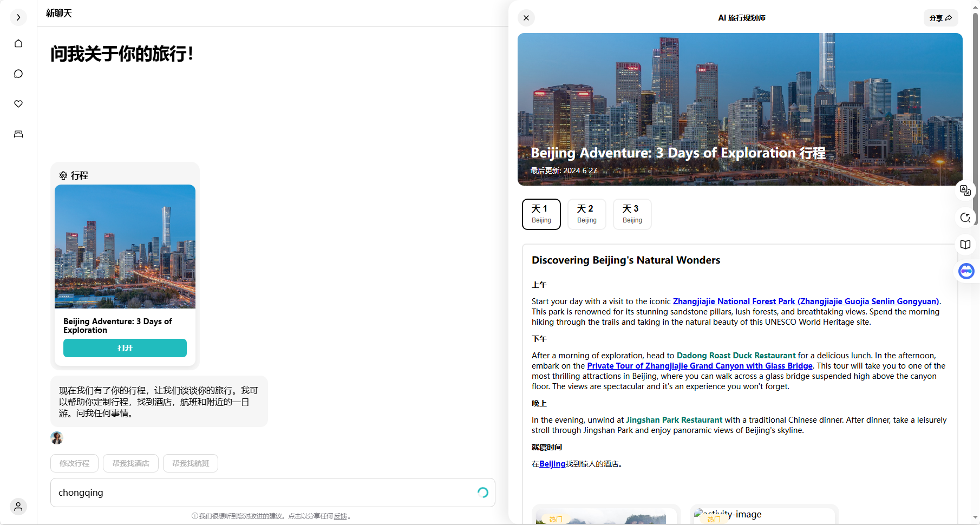Click the translate floating icon

pyautogui.click(x=965, y=191)
